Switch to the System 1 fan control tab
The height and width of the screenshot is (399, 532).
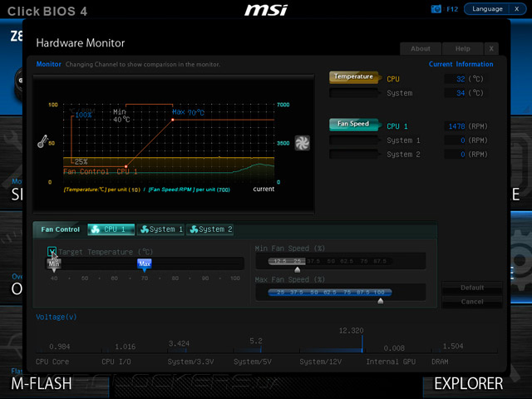pos(160,229)
